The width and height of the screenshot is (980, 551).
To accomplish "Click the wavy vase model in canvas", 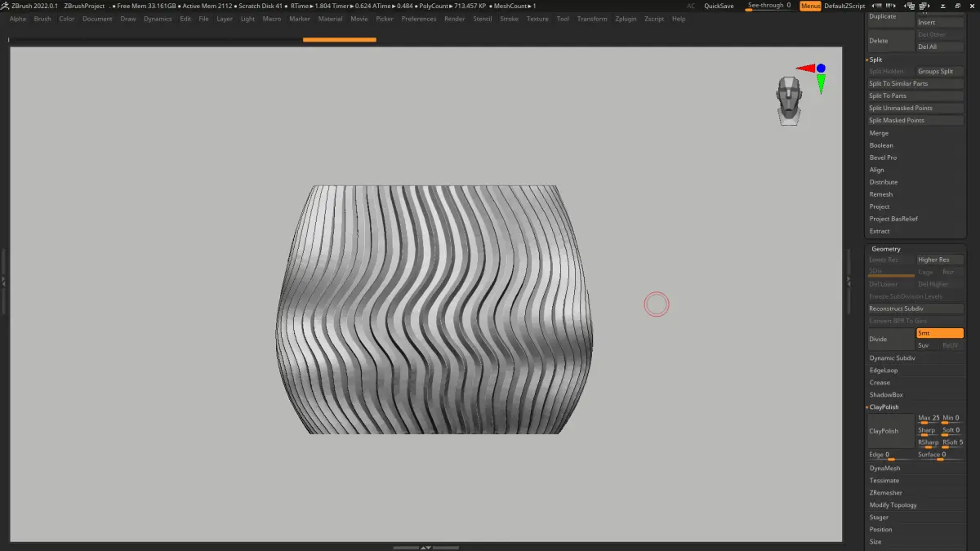I will tap(434, 309).
